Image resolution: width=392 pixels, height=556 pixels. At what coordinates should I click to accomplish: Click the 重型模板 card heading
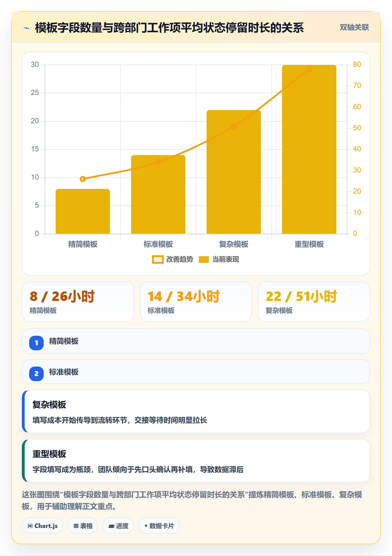coord(49,454)
